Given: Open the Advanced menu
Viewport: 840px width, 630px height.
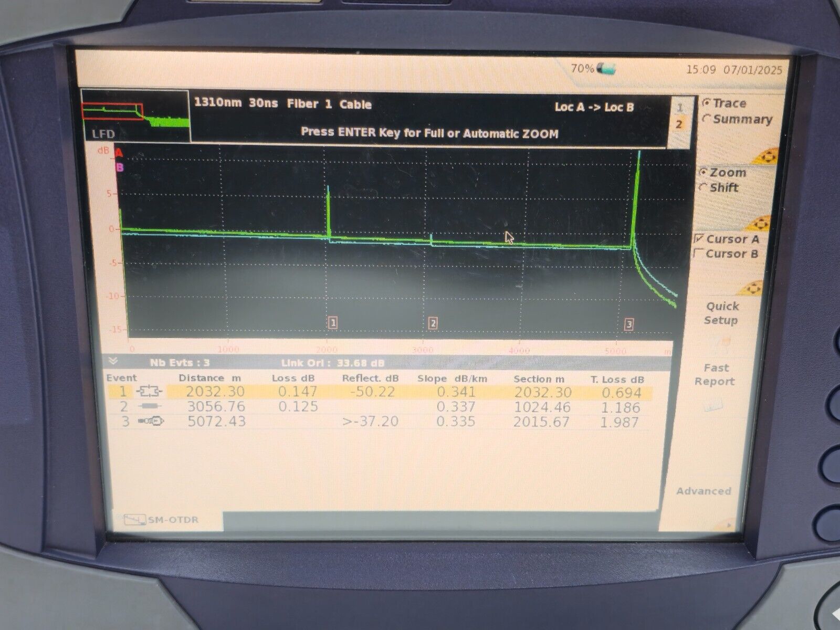Looking at the screenshot, I should click(703, 491).
